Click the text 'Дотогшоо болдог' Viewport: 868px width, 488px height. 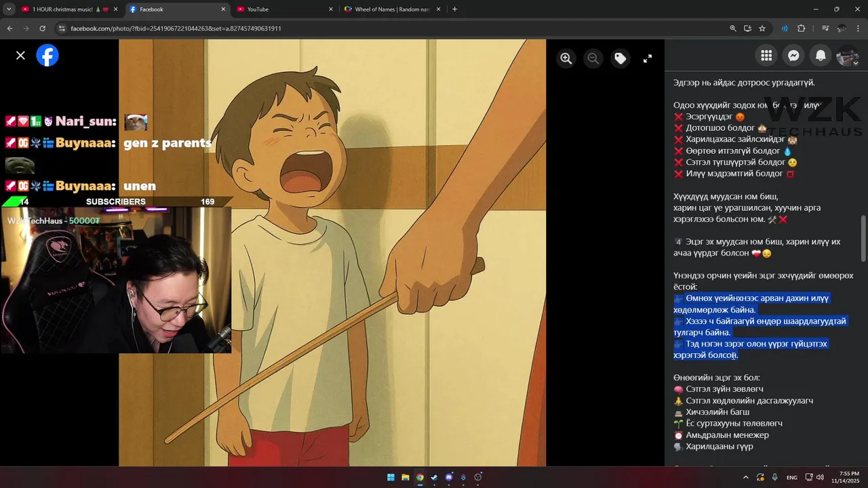720,128
